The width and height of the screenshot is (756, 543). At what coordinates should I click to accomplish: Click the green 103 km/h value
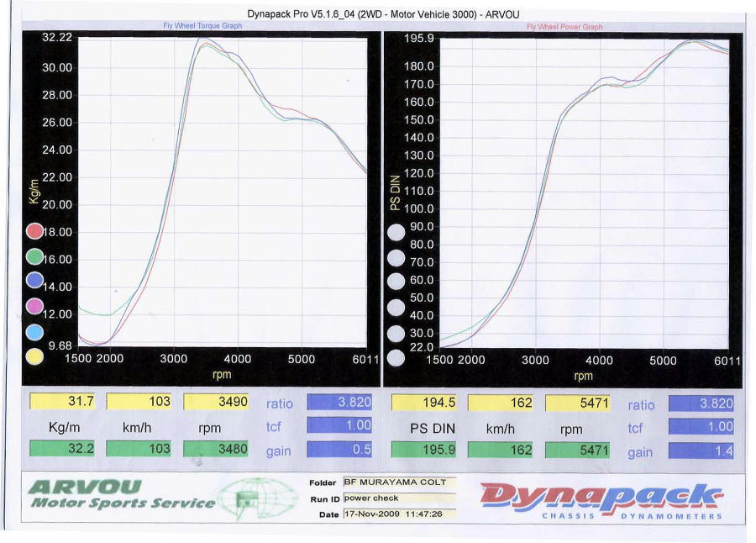point(139,449)
